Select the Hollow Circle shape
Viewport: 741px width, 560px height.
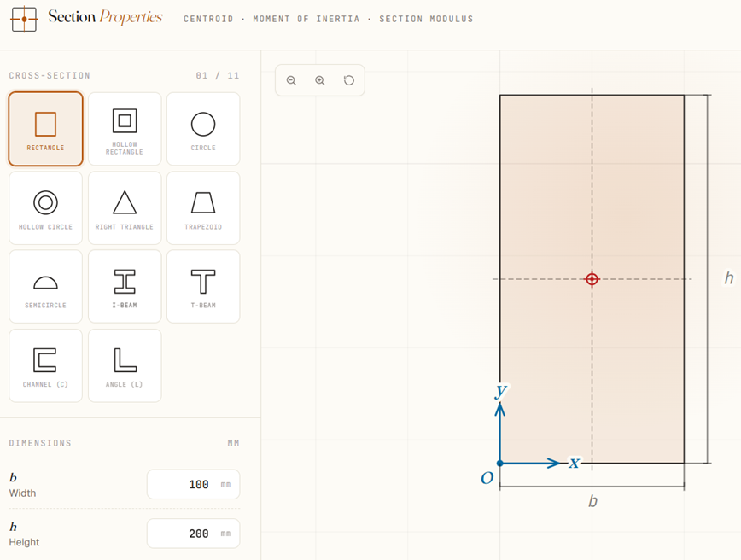point(45,208)
